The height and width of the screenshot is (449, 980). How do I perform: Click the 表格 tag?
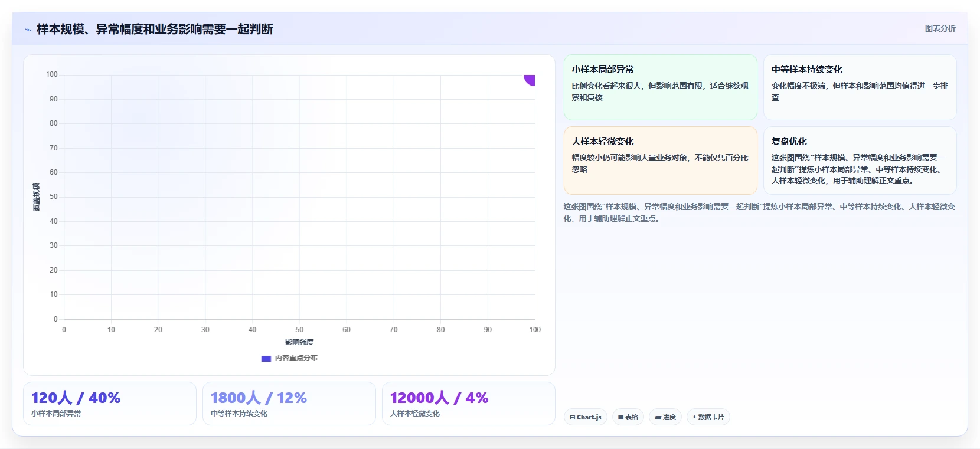(628, 417)
